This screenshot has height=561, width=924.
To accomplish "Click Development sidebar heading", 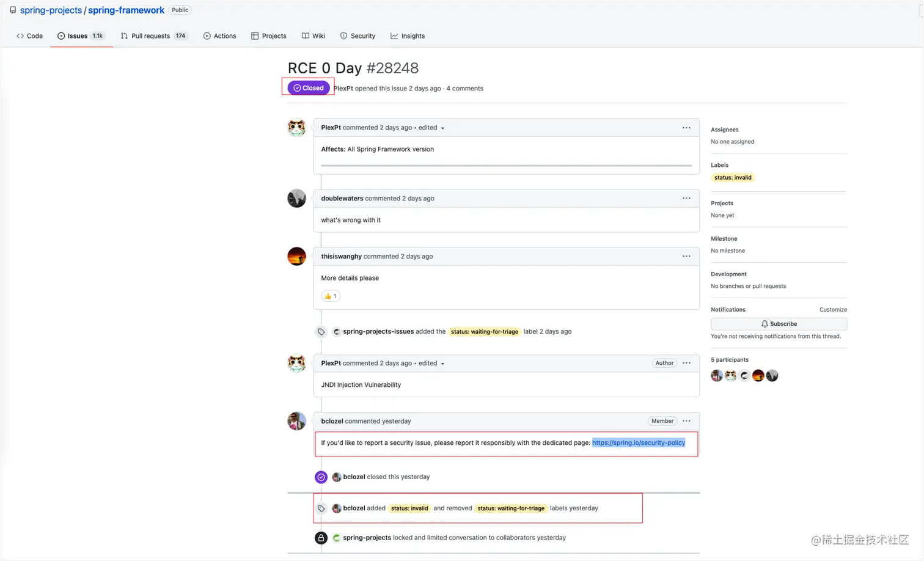I will point(729,274).
